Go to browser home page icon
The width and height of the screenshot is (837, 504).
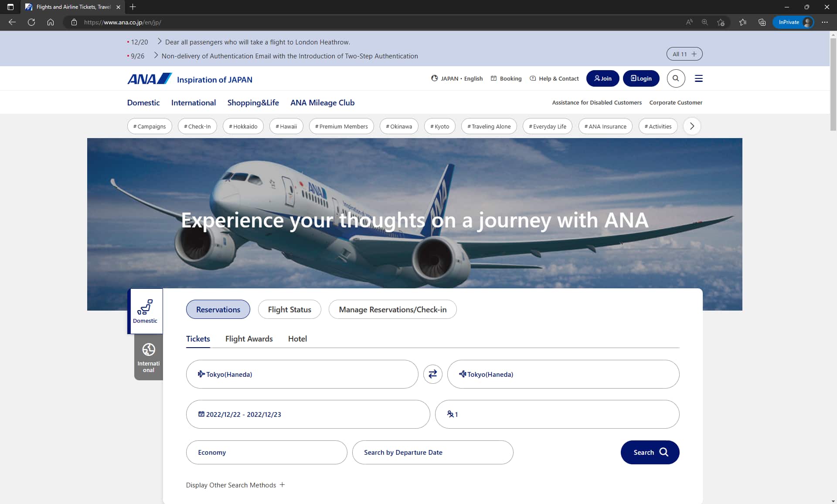tap(51, 22)
